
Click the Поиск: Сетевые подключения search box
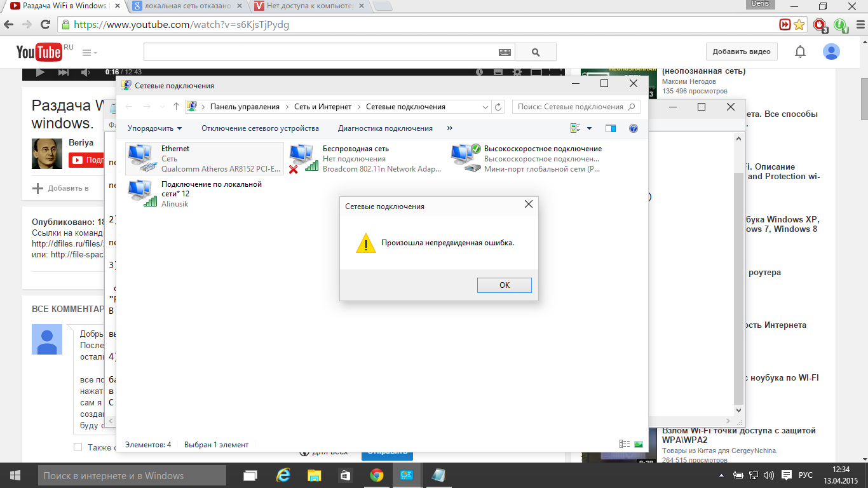(576, 107)
